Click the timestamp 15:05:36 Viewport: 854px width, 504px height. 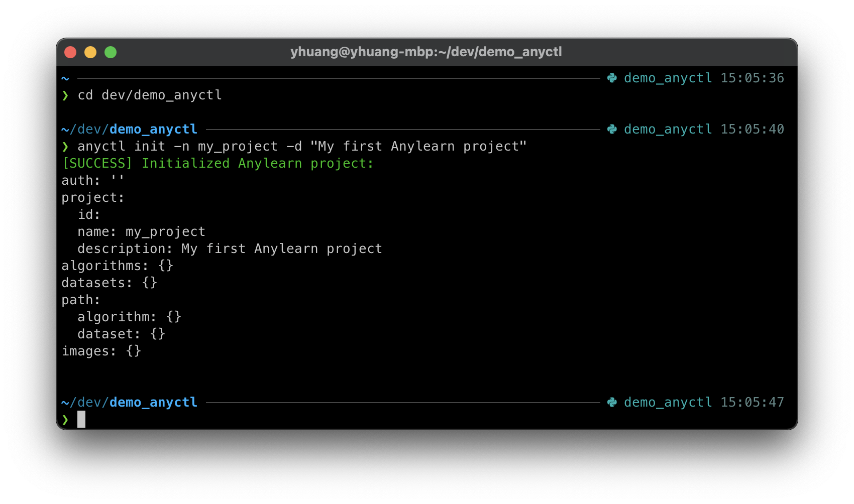point(752,78)
